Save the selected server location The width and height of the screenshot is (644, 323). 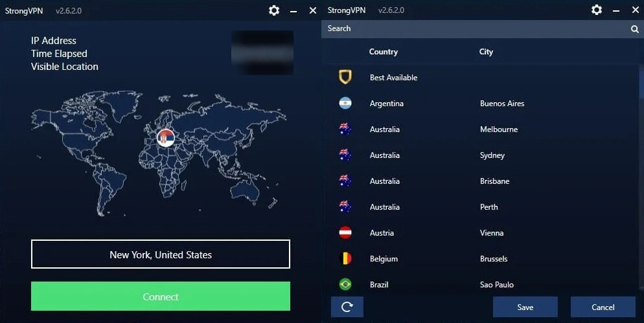coord(525,307)
